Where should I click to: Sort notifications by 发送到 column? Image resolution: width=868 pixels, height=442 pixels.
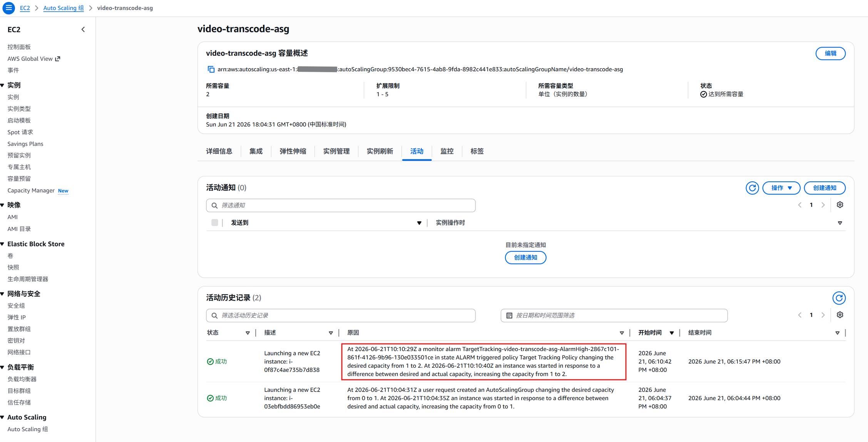point(419,223)
